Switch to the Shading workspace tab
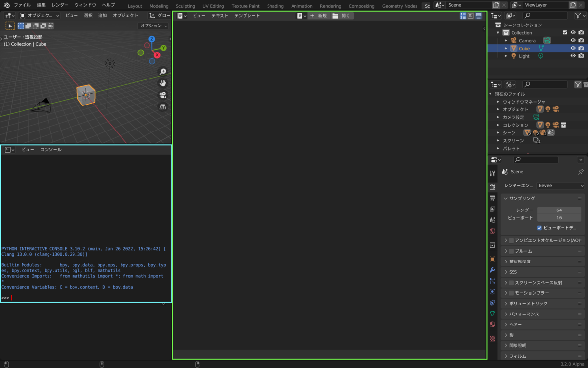Screen dimensions: 588x368 275,6
